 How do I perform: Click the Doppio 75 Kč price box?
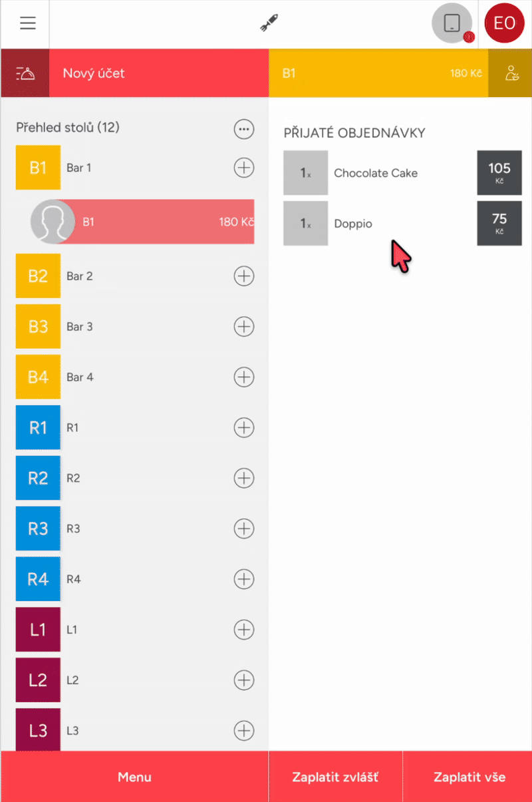pos(499,224)
